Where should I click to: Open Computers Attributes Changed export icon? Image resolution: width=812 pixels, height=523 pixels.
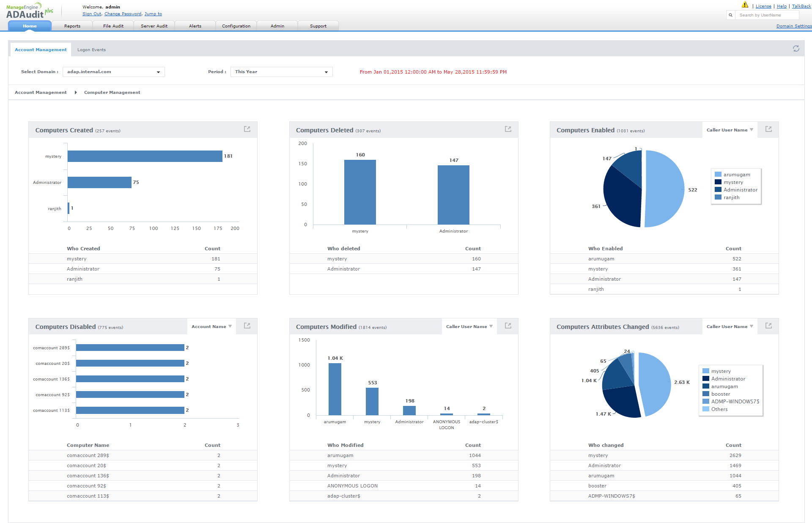click(x=768, y=326)
